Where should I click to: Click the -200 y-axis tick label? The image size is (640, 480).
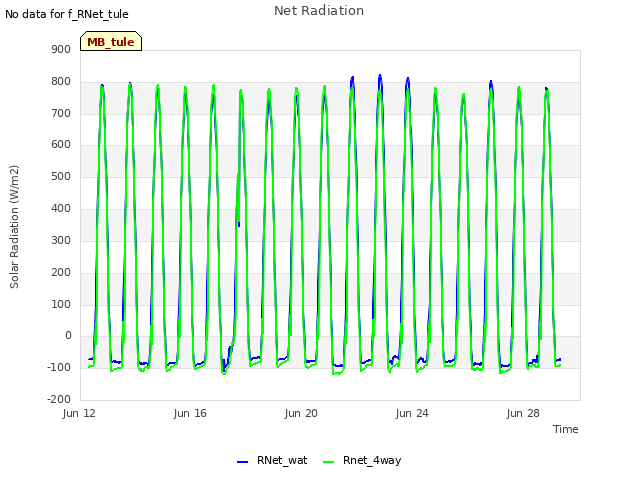(59, 399)
